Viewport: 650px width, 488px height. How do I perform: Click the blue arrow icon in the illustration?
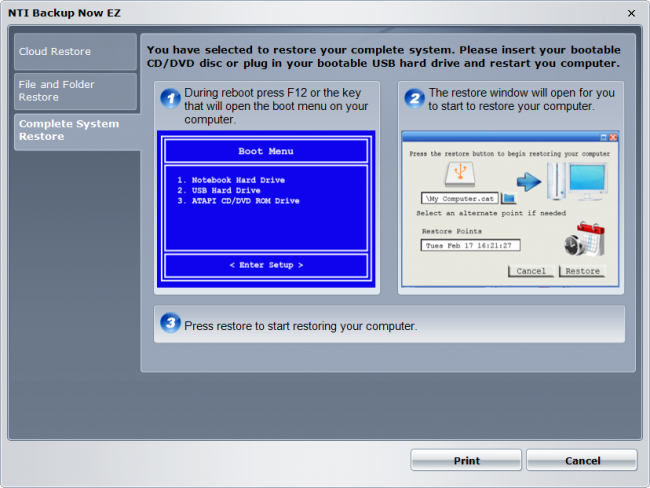pyautogui.click(x=529, y=182)
